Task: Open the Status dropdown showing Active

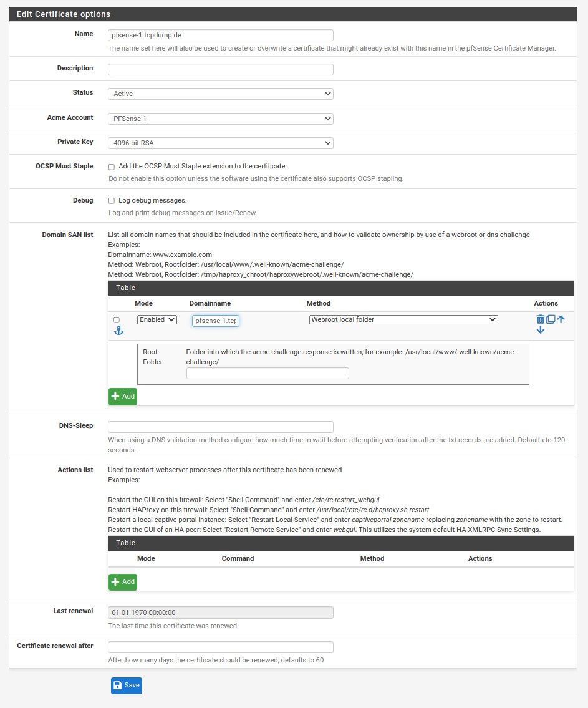Action: click(x=220, y=94)
